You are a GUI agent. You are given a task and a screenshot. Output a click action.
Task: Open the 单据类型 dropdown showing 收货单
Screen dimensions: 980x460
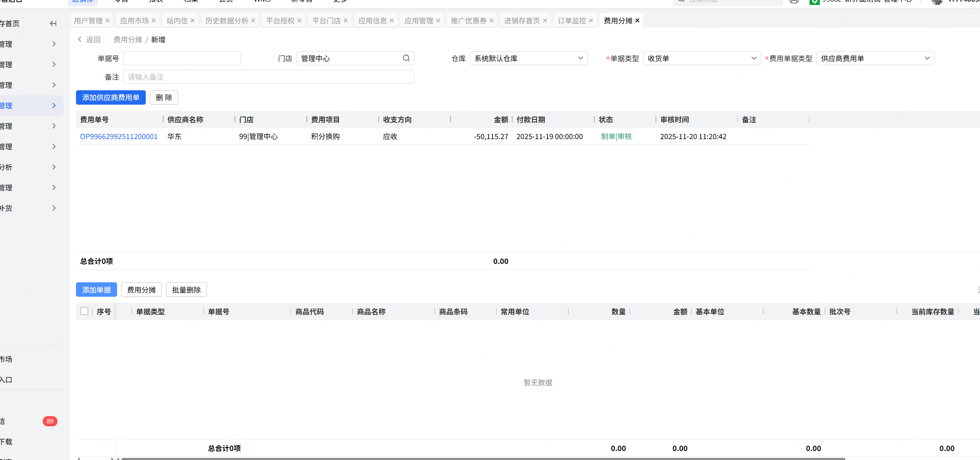click(702, 58)
